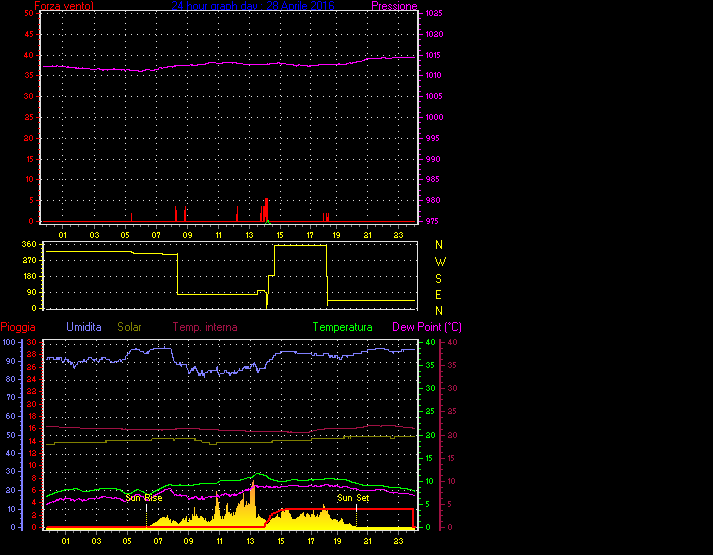
Task: Select the '14' rain axis value
Action: coord(32,441)
